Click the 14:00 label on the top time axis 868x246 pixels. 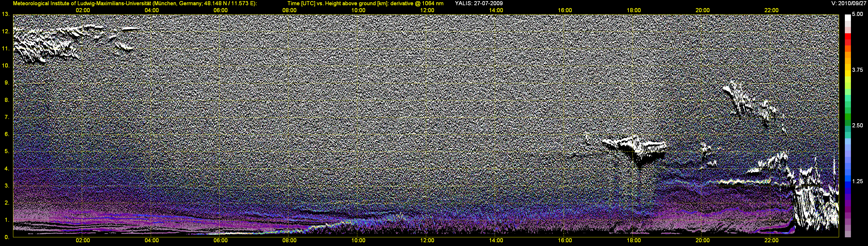click(x=496, y=10)
